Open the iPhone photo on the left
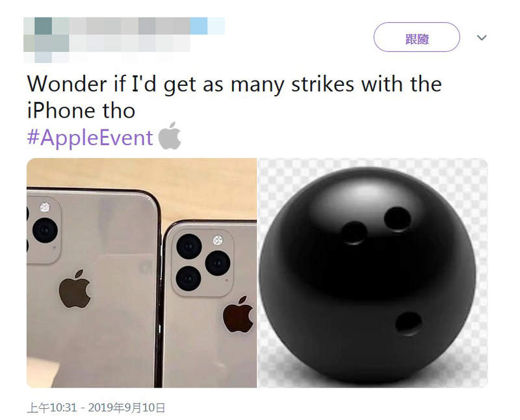The image size is (520, 420). (142, 272)
